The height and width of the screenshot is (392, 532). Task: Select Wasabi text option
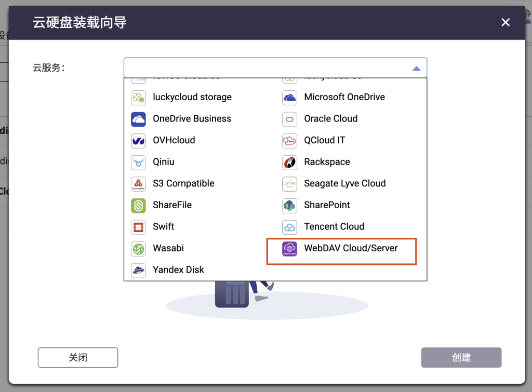pyautogui.click(x=168, y=248)
